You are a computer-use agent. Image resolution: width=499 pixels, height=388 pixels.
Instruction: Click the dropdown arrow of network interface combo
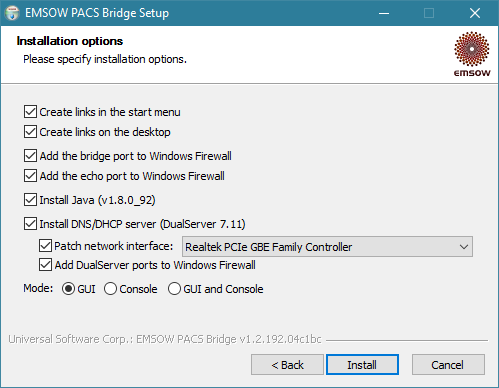(x=464, y=247)
